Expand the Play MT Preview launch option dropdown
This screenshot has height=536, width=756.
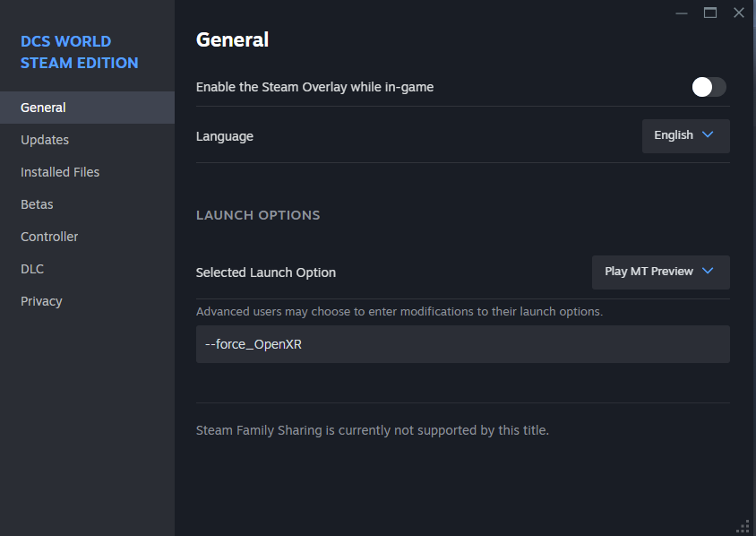pos(660,272)
